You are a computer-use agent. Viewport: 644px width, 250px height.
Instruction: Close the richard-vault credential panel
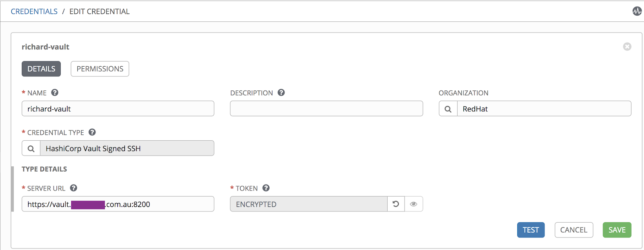pyautogui.click(x=627, y=47)
